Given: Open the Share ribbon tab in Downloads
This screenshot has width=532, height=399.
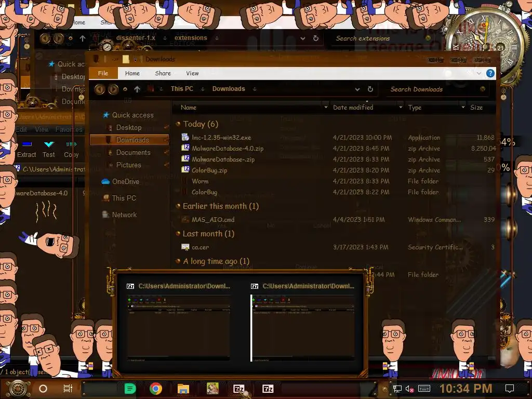Looking at the screenshot, I should click(x=163, y=73).
